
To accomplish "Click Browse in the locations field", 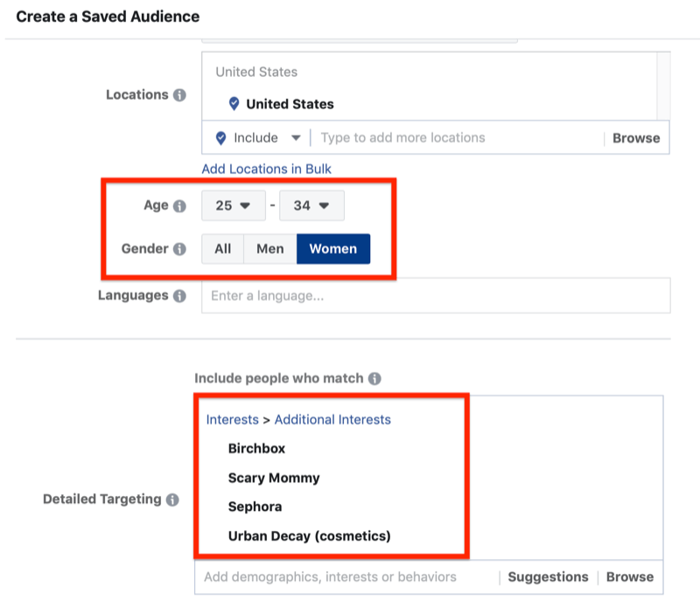I will [636, 138].
